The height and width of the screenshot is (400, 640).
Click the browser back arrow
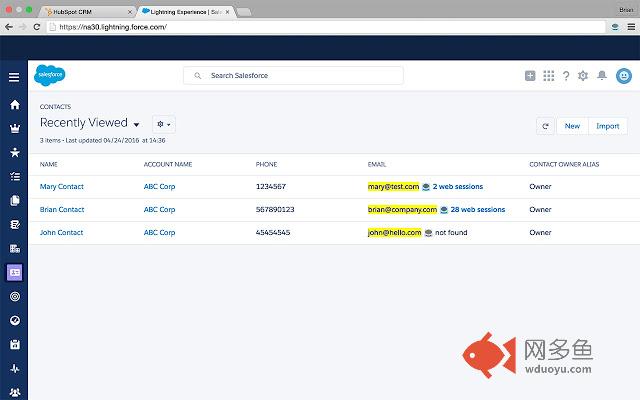(9, 27)
